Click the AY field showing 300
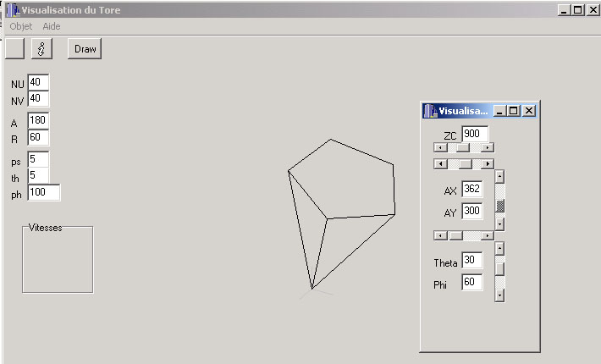601x364 pixels. pyautogui.click(x=472, y=211)
